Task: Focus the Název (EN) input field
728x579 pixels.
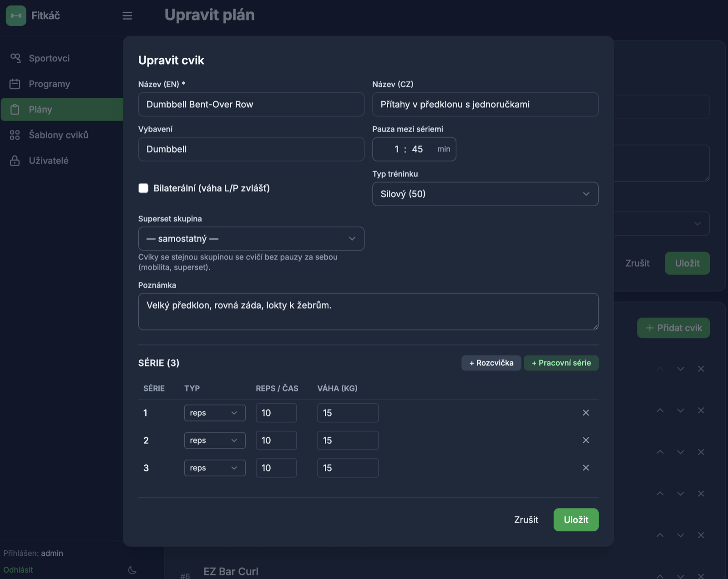Action: [251, 104]
